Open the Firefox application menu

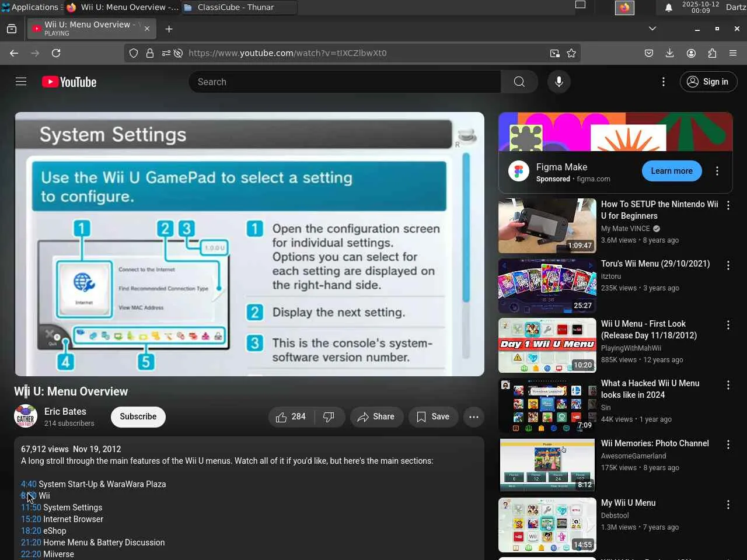click(x=733, y=53)
